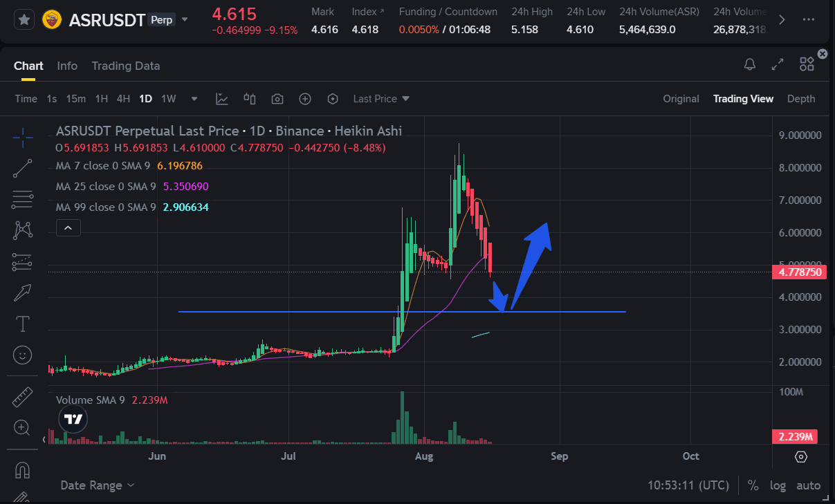This screenshot has height=504, width=835.
Task: Select the 4H time interval
Action: [x=123, y=99]
